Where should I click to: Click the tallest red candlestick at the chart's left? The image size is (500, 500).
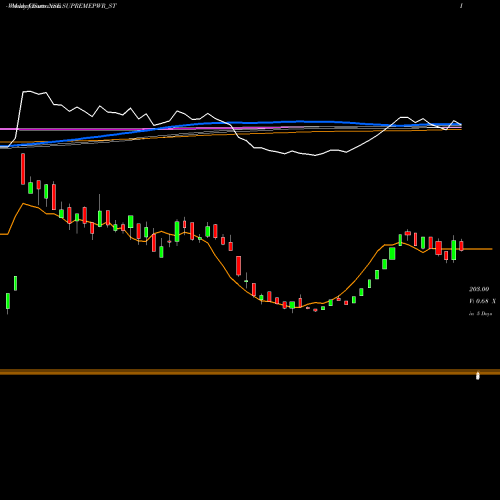click(x=23, y=169)
